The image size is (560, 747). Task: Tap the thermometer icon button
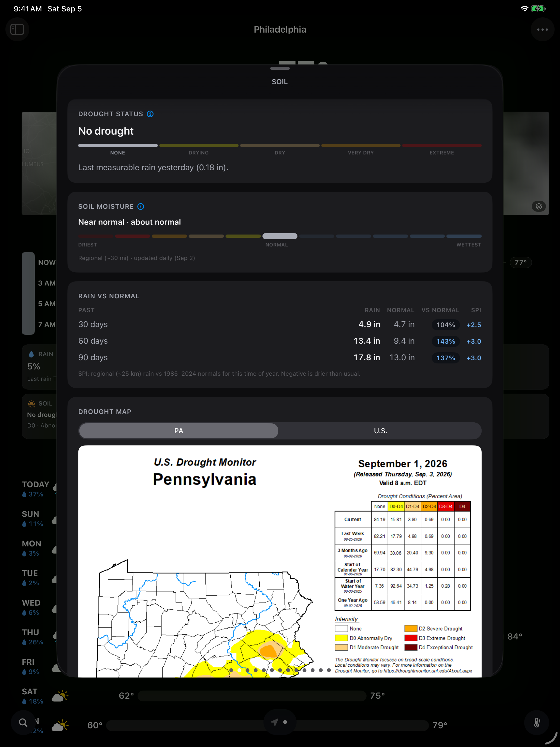click(537, 723)
